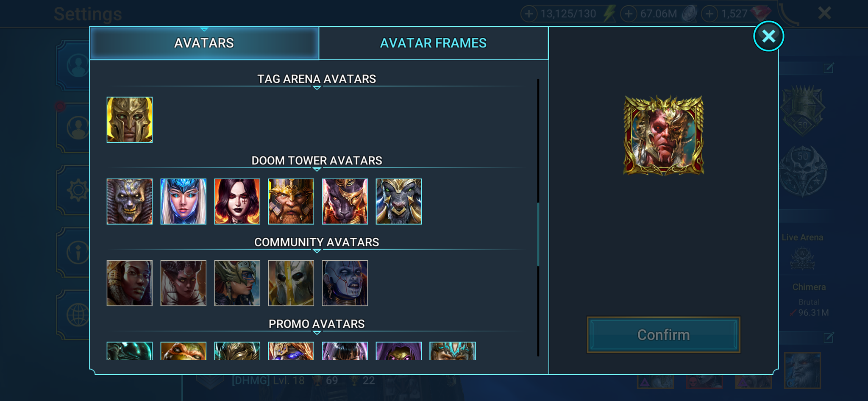The image size is (868, 401).
Task: Pick the horned ram beast avatar
Action: [x=399, y=201]
